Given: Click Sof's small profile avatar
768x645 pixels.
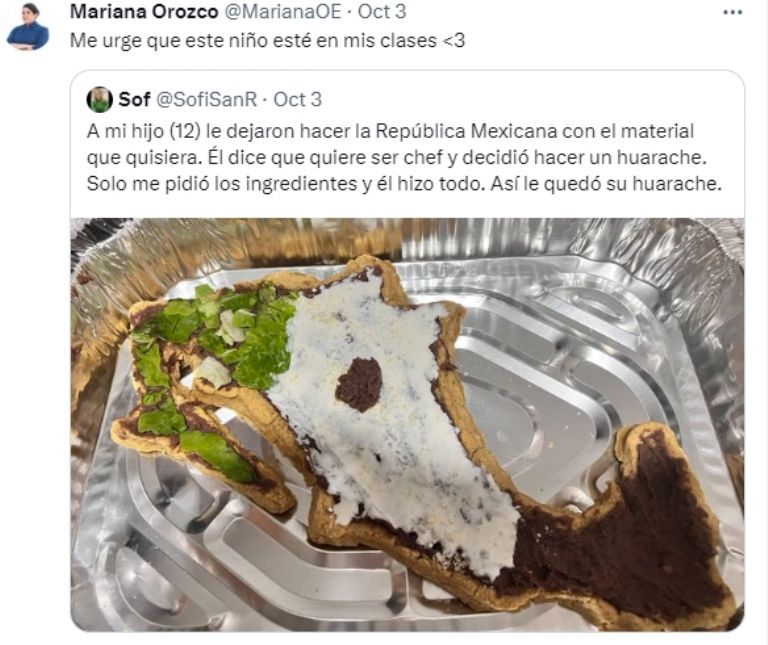Looking at the screenshot, I should (x=99, y=99).
